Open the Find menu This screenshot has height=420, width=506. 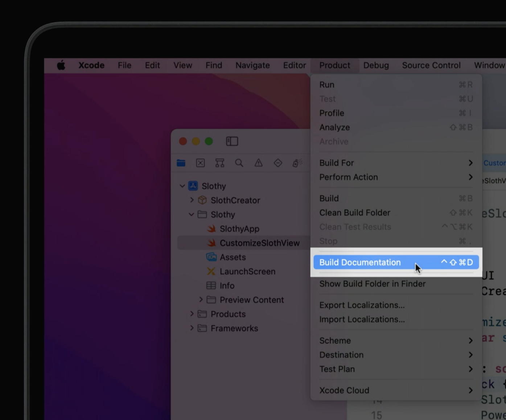click(x=214, y=65)
